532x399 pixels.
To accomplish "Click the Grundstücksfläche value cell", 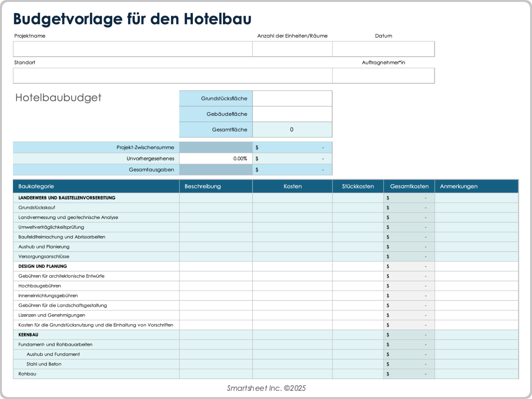I will [x=292, y=98].
